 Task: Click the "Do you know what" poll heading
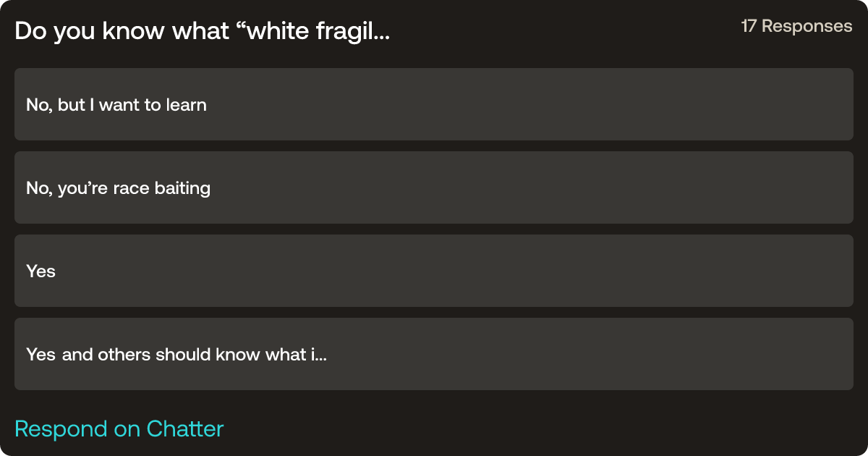click(x=203, y=31)
